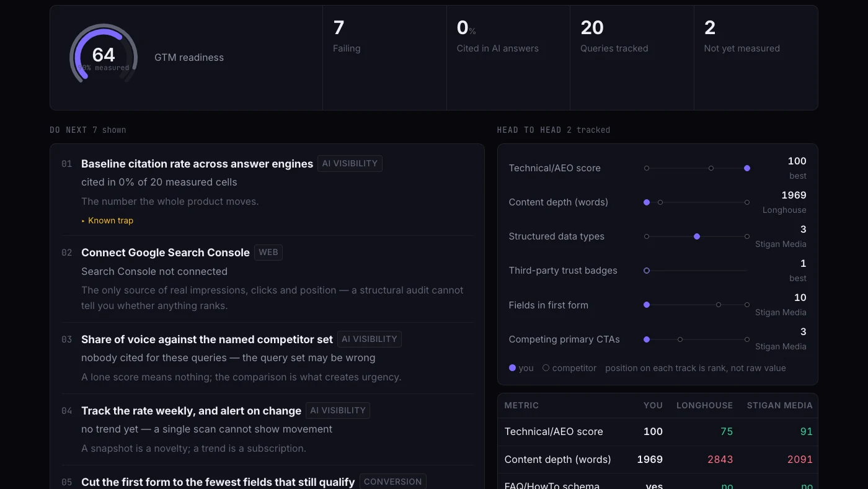This screenshot has width=868, height=489.
Task: Click the '1 best' value for trust badges
Action: pyautogui.click(x=798, y=271)
